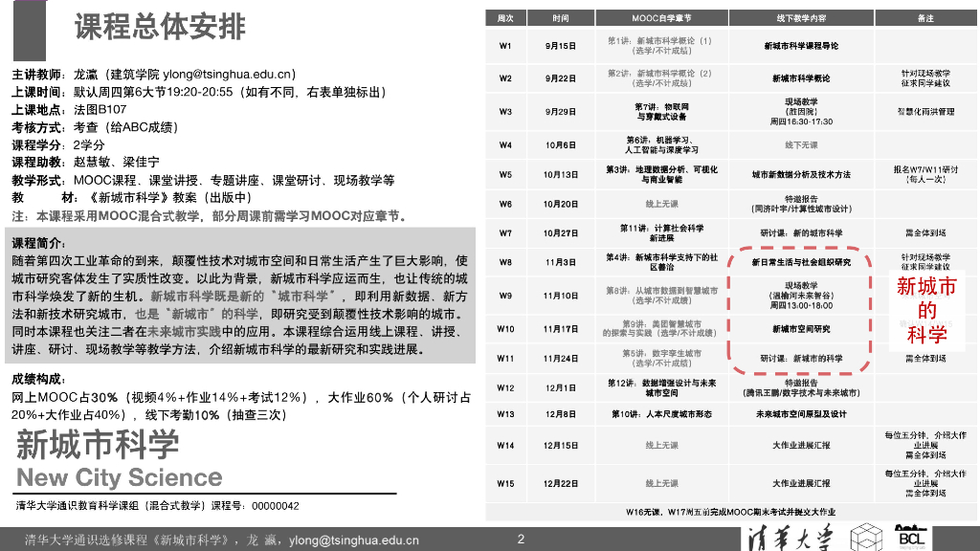Click the W4 线下无课 cell
This screenshot has height=551, width=980.
pos(801,145)
